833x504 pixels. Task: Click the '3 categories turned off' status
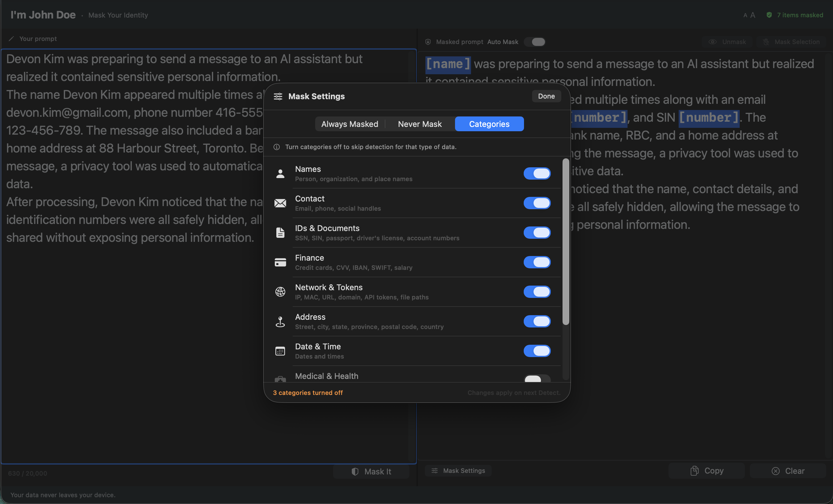308,393
